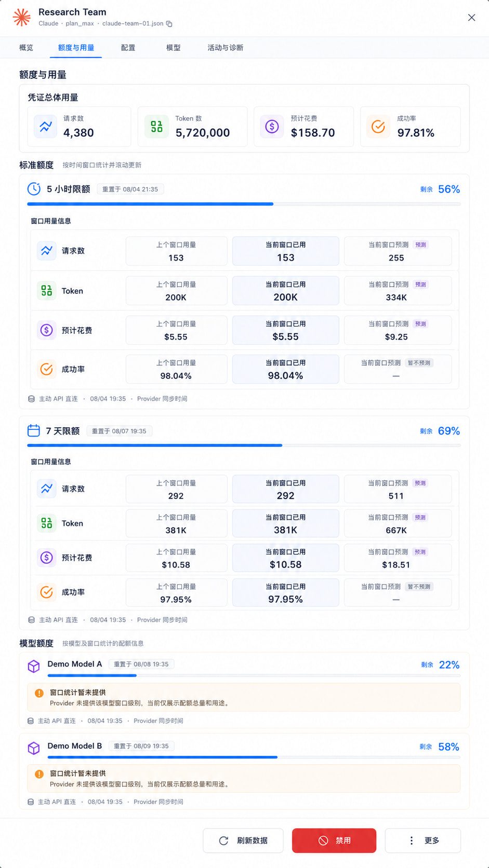Click the 5 小时限额 progress bar

coord(244,204)
